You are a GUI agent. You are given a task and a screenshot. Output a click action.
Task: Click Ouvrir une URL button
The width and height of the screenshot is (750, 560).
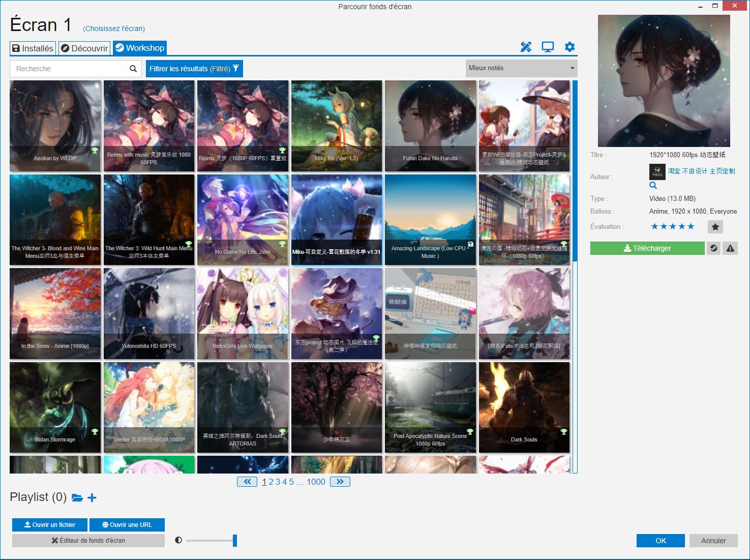[127, 525]
